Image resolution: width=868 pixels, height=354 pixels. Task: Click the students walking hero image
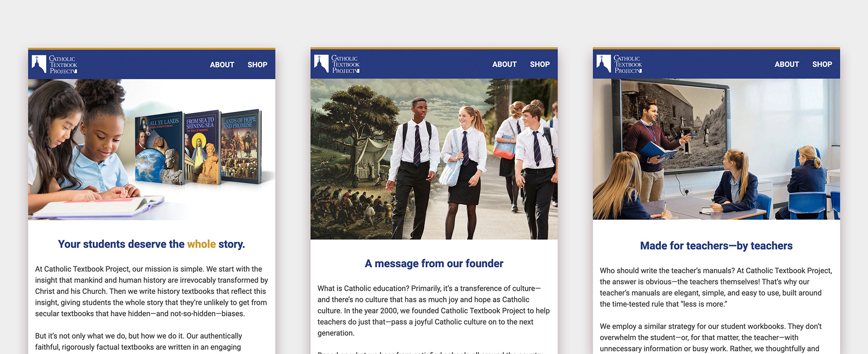pos(434,159)
